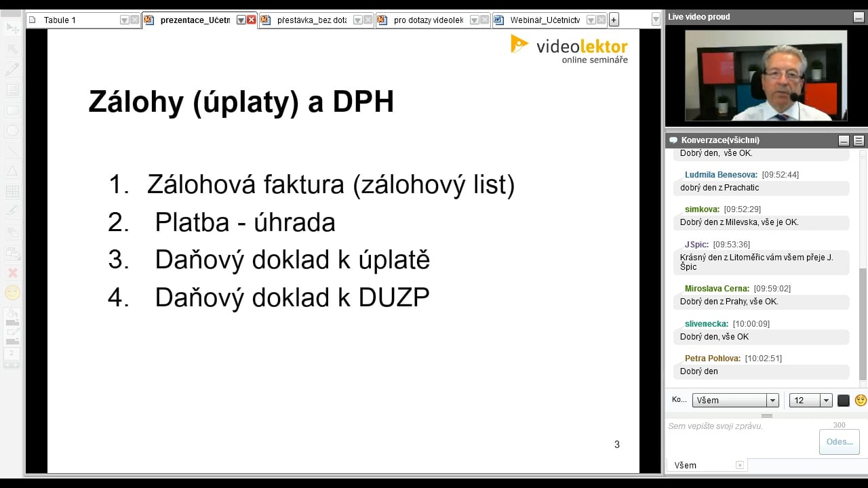This screenshot has height=488, width=868.
Task: Select the eraser tool
Action: click(12, 232)
